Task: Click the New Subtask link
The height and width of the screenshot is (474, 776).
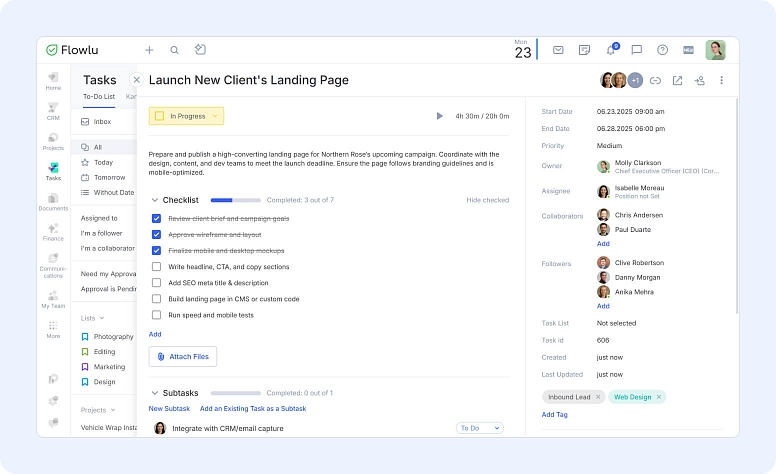Action: pyautogui.click(x=168, y=409)
